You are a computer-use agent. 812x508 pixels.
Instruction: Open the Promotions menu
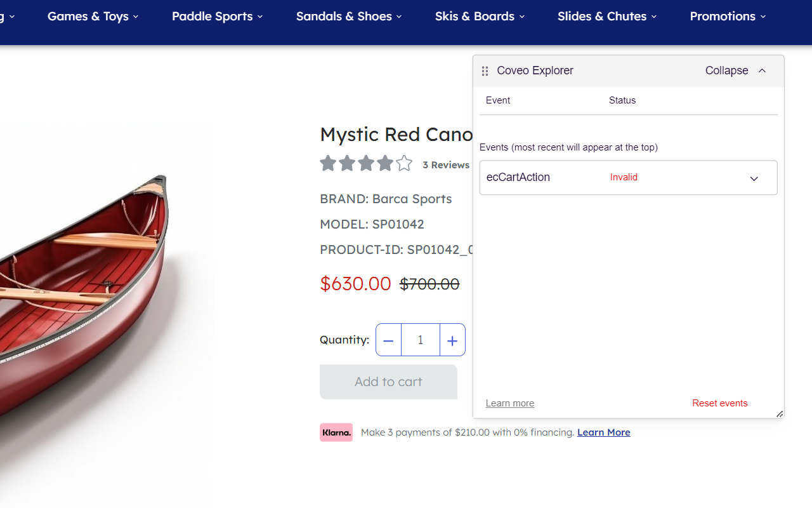(728, 17)
